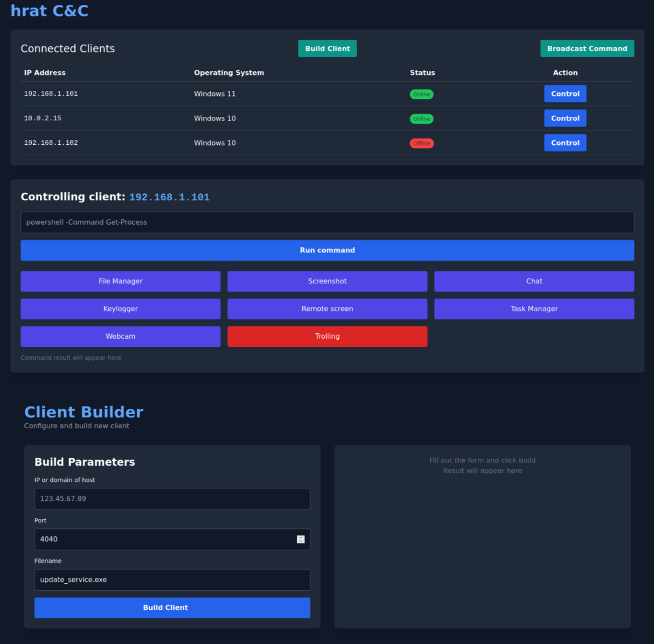Screen dimensions: 654x644
Task: Click the Action column header
Action: (565, 73)
